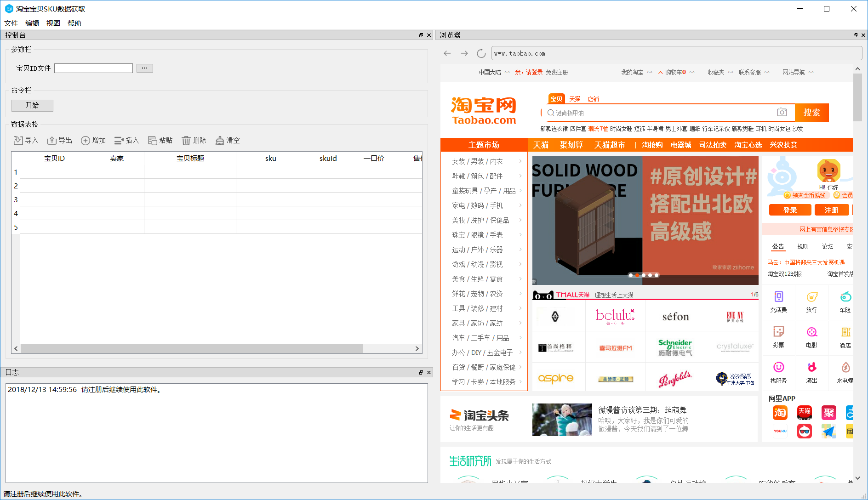The width and height of the screenshot is (868, 500).
Task: Switch to the 论坛 notice tab
Action: (x=828, y=246)
